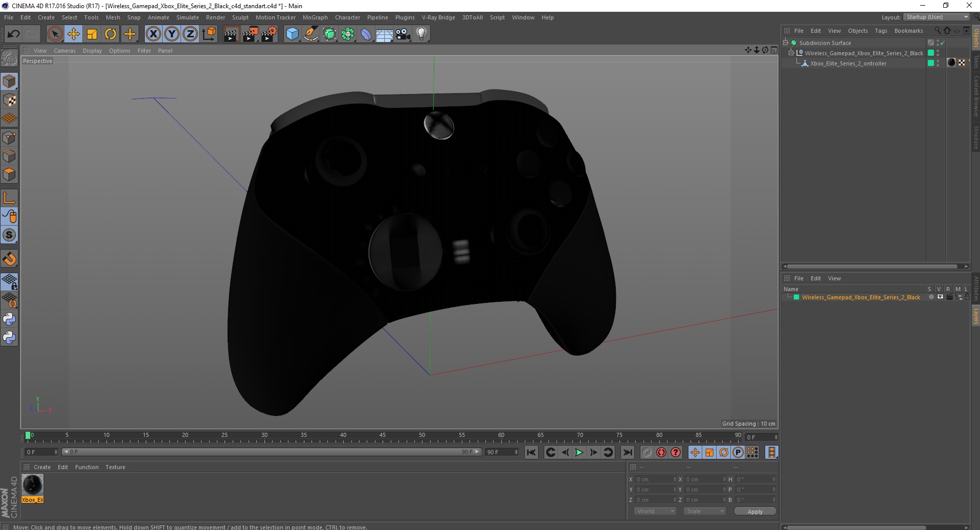
Task: Add a Light object
Action: [x=421, y=34]
